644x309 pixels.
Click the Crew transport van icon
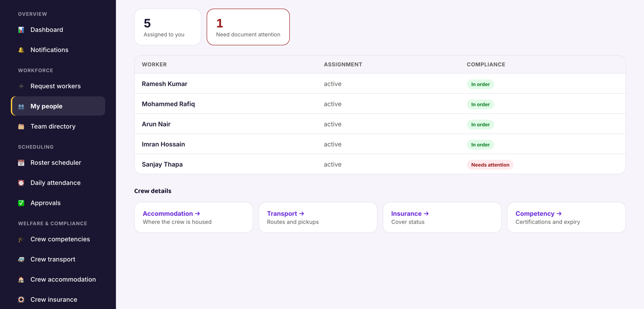(21, 259)
